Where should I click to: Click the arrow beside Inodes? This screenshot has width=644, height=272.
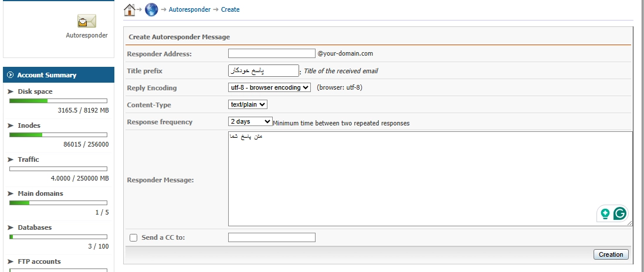tap(11, 125)
